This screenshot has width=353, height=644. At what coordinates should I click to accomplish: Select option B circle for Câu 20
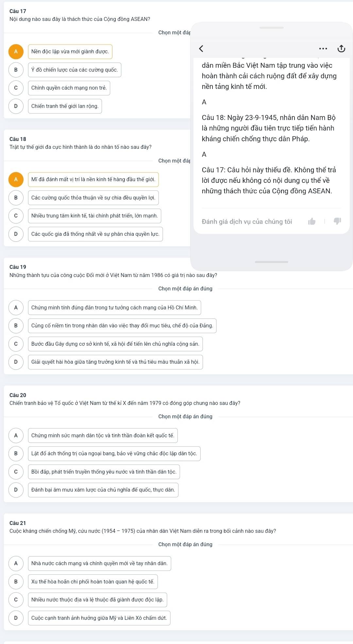[x=16, y=454]
